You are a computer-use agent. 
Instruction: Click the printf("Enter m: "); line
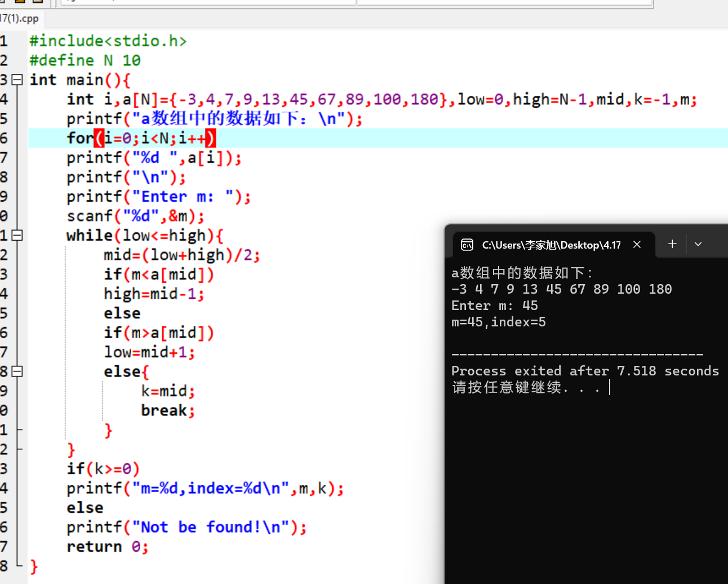159,197
